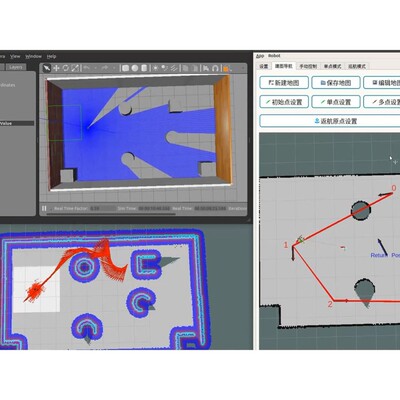Open the View menu

[15, 56]
